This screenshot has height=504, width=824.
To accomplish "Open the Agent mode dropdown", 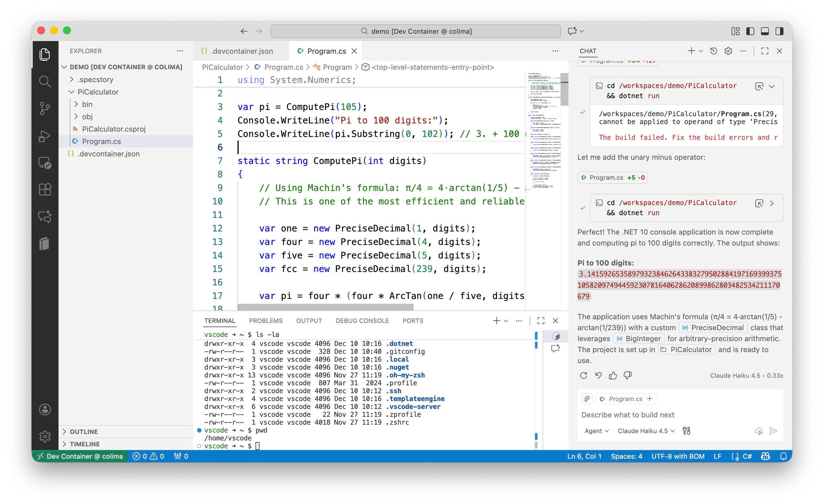I will pos(596,431).
